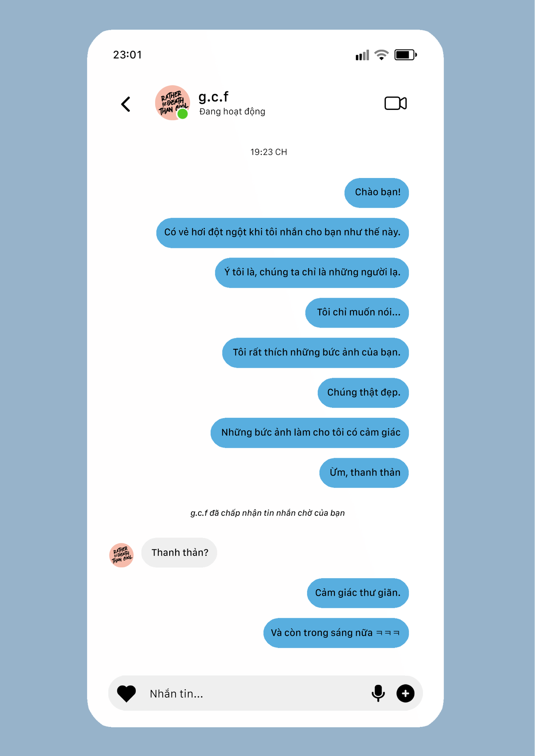Tap the microphone to record a voice message
This screenshot has height=756, width=535.
pyautogui.click(x=378, y=693)
